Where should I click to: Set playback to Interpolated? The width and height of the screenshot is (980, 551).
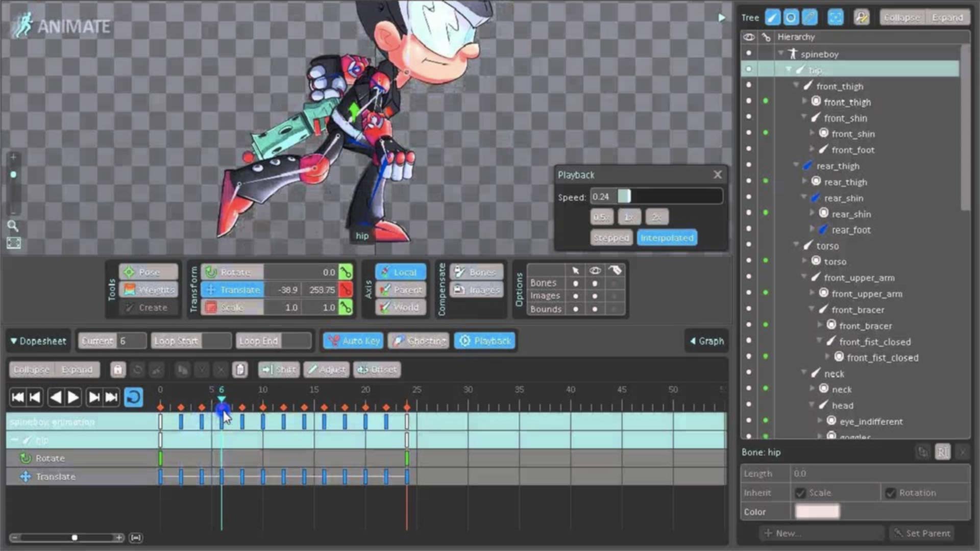tap(667, 238)
